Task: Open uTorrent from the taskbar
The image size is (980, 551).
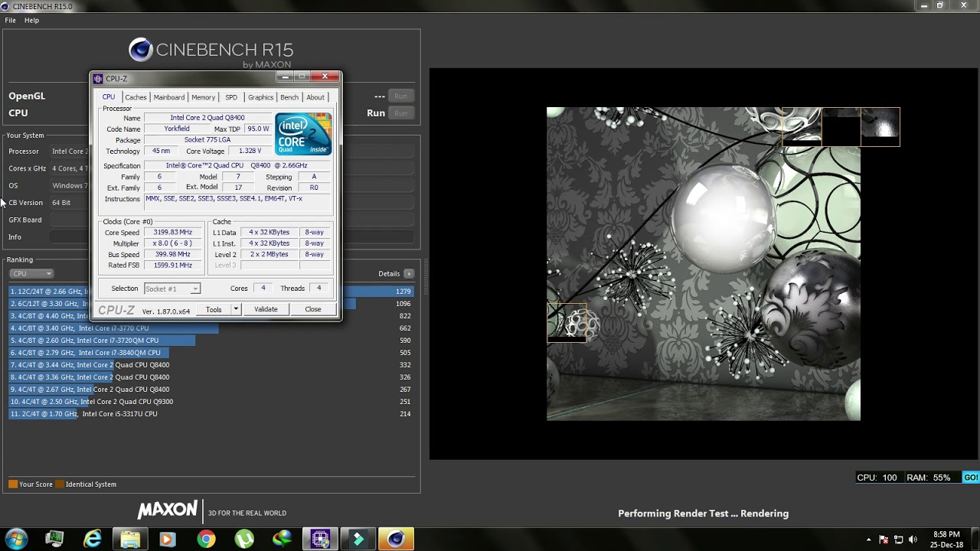Action: click(x=244, y=540)
